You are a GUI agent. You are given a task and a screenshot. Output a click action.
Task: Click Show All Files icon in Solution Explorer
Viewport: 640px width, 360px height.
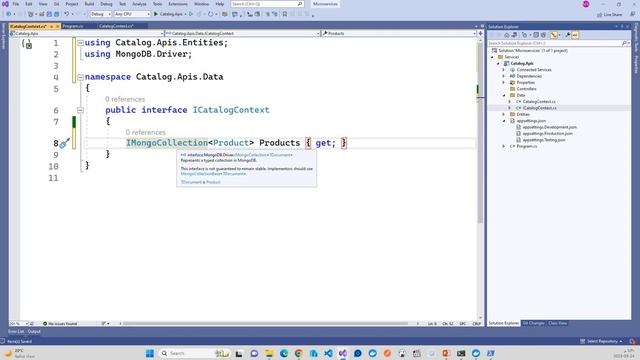tap(543, 35)
